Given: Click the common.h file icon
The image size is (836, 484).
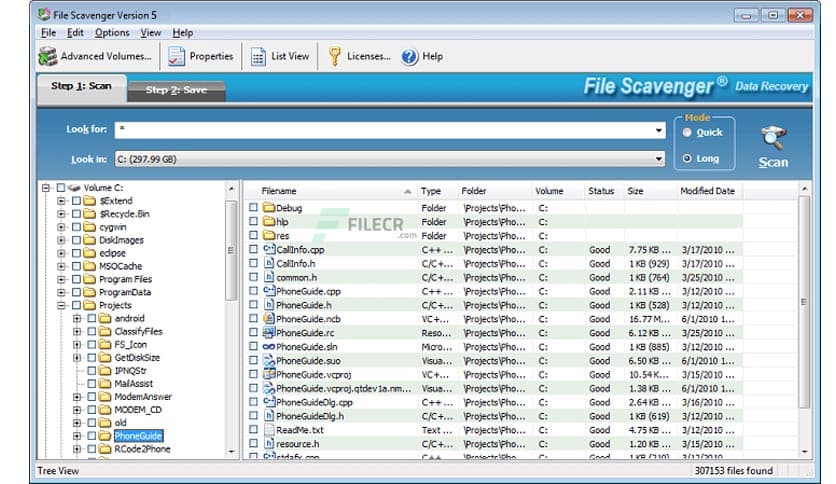Looking at the screenshot, I should click(x=269, y=277).
